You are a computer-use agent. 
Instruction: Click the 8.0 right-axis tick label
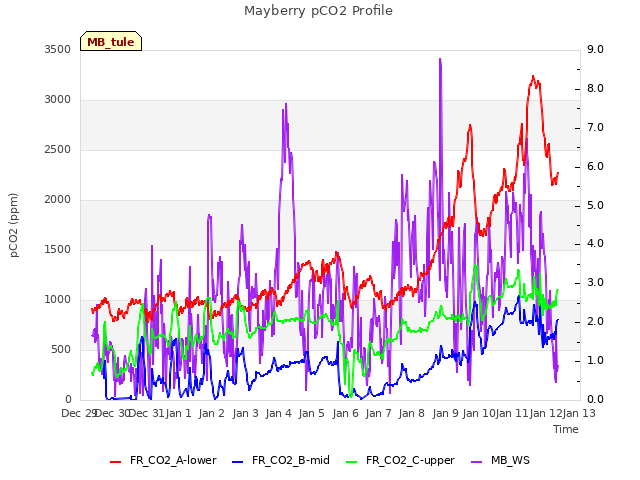pos(595,89)
